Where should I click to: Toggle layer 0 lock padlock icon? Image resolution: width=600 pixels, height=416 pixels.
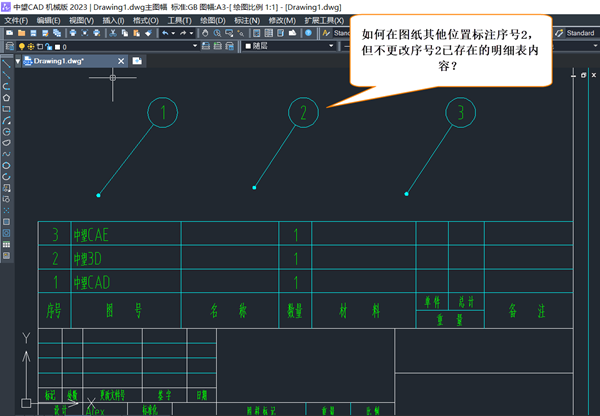(48, 47)
